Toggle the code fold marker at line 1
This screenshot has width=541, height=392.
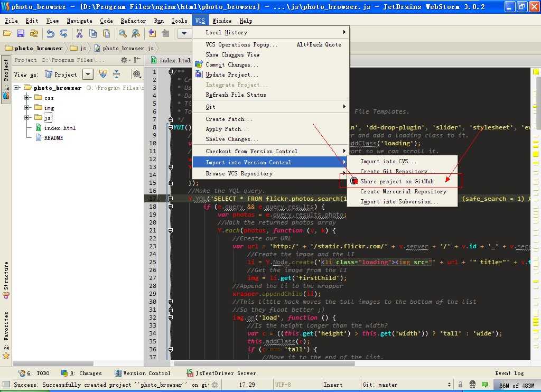tap(171, 72)
